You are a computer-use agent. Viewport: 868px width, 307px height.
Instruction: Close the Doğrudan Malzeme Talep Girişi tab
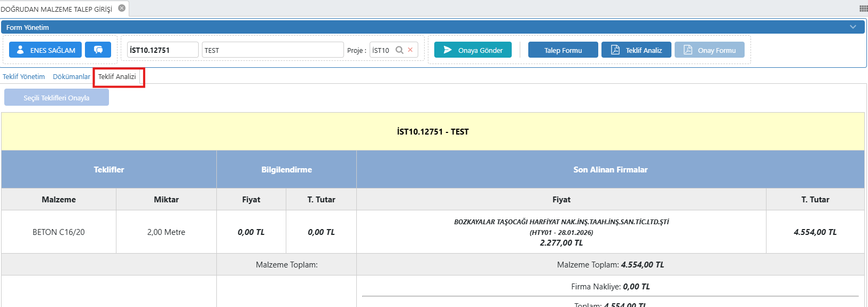click(122, 8)
